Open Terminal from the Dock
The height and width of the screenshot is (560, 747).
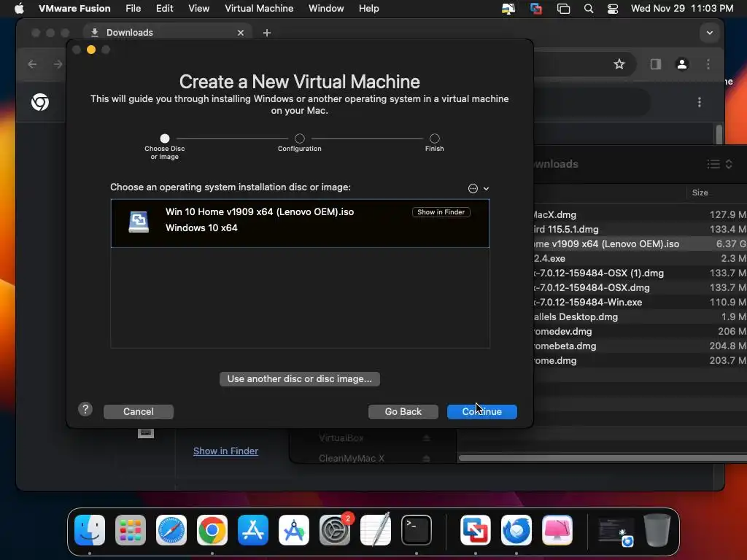(417, 530)
